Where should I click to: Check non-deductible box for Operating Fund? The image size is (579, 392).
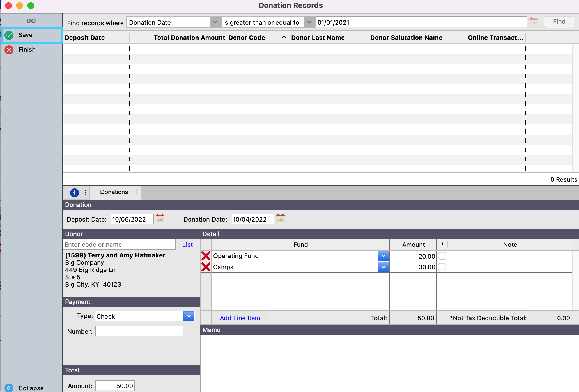click(442, 256)
